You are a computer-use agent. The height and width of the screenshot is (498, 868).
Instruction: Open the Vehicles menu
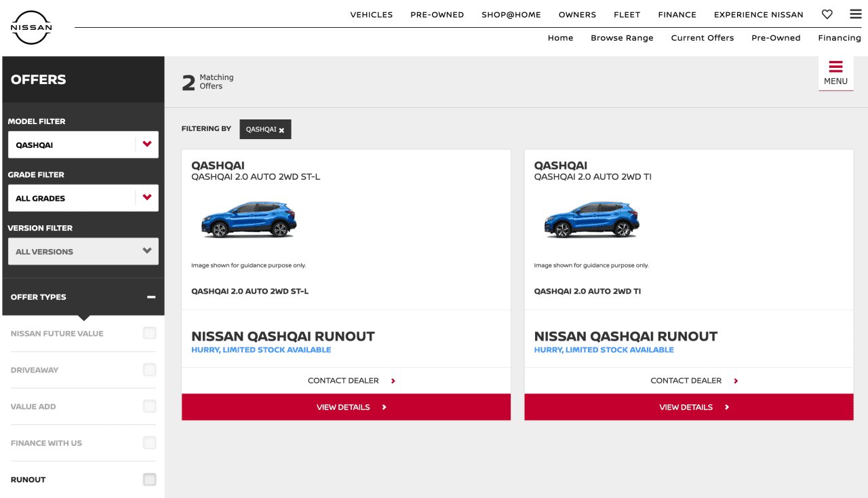[x=372, y=15]
